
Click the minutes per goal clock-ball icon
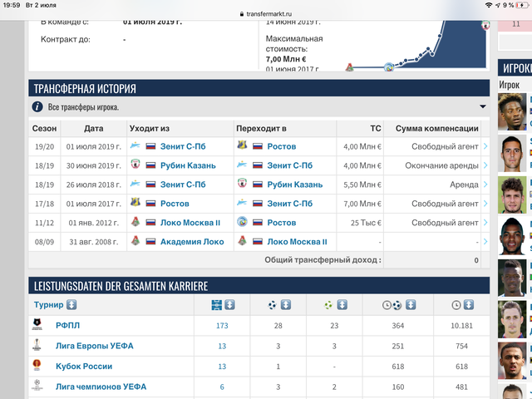point(392,305)
